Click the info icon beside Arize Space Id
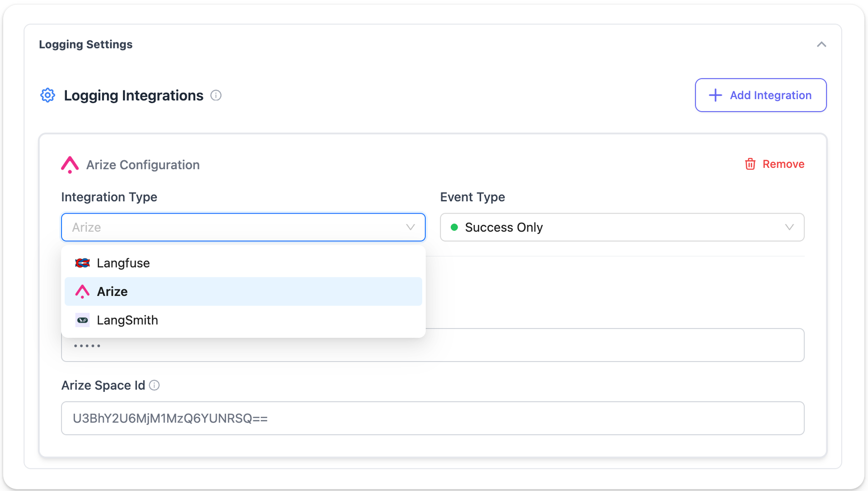 click(154, 386)
